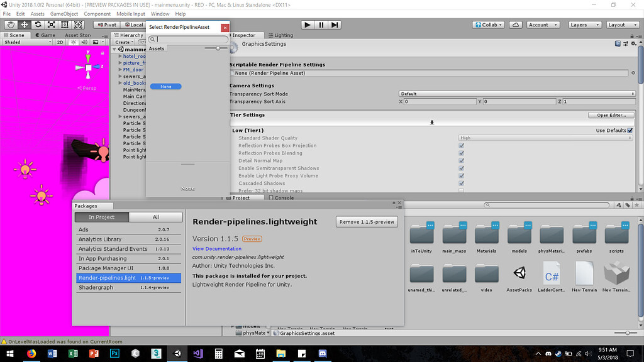Screen dimensions: 644x362
Task: Launch Firefox from the taskbar
Action: (31, 353)
